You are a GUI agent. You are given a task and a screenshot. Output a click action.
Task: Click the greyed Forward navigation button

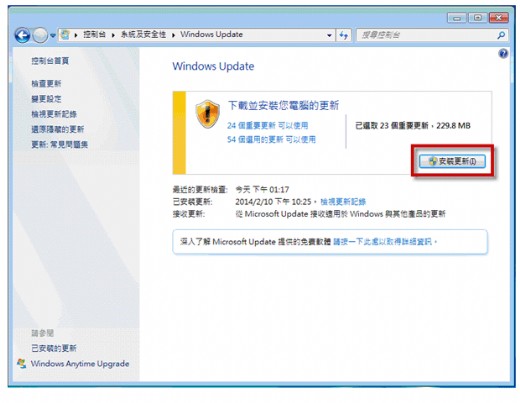[40, 35]
